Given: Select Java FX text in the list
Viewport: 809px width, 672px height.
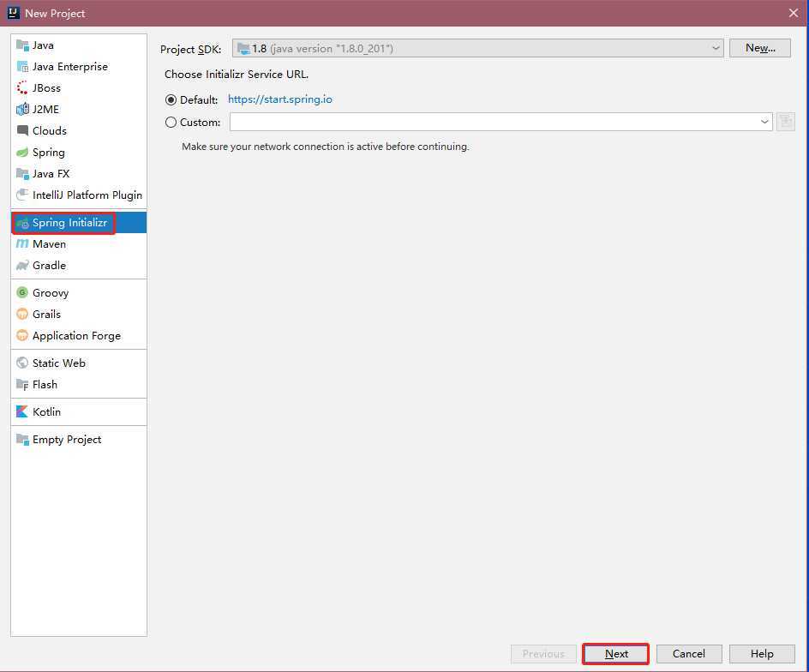Looking at the screenshot, I should (51, 173).
